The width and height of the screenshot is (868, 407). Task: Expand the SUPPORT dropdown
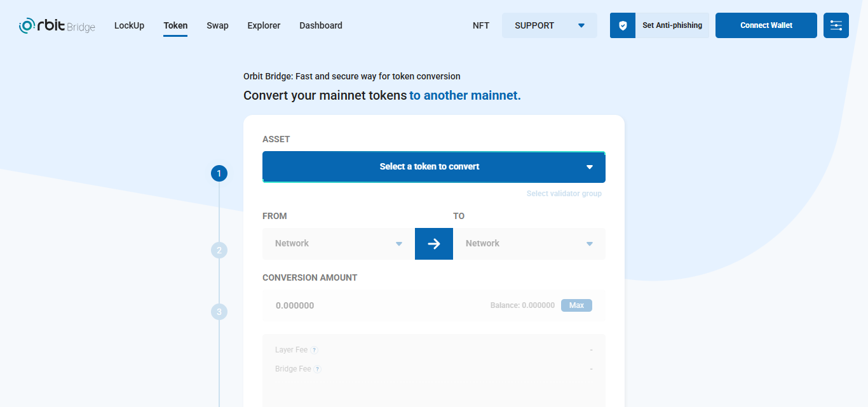click(x=550, y=25)
